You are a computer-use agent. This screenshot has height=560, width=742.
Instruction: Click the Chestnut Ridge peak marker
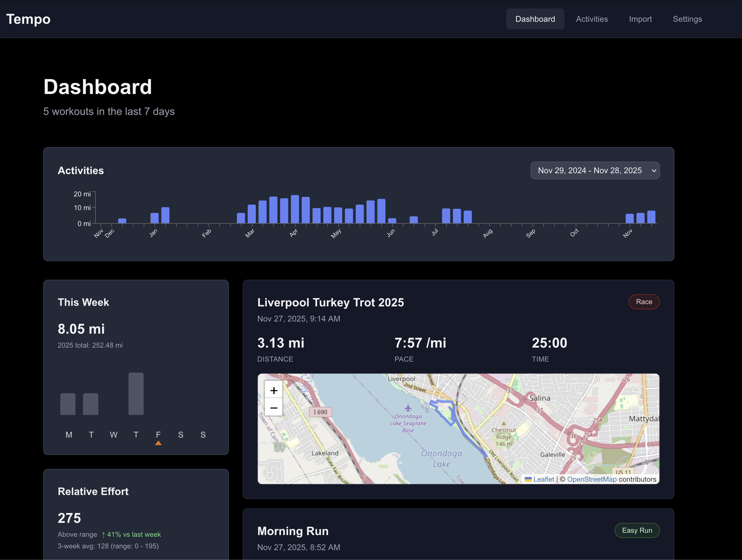click(x=504, y=423)
